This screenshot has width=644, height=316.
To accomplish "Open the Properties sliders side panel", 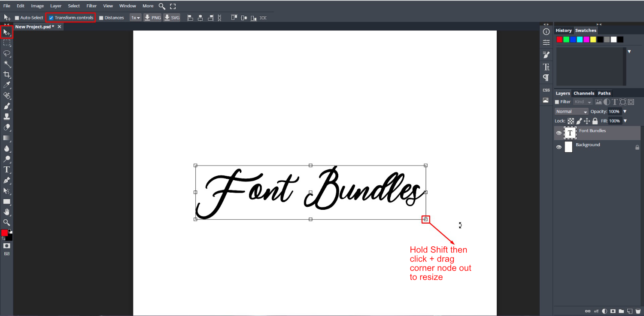I will click(x=546, y=42).
